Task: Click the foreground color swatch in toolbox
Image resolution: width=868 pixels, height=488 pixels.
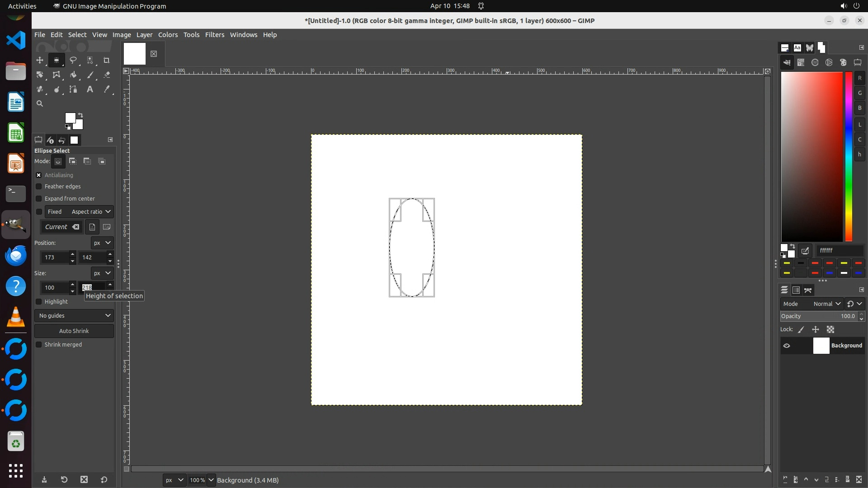Action: point(70,118)
